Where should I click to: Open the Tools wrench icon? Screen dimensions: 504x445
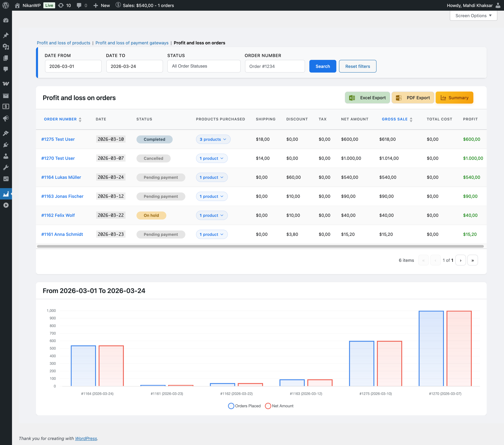(6, 168)
